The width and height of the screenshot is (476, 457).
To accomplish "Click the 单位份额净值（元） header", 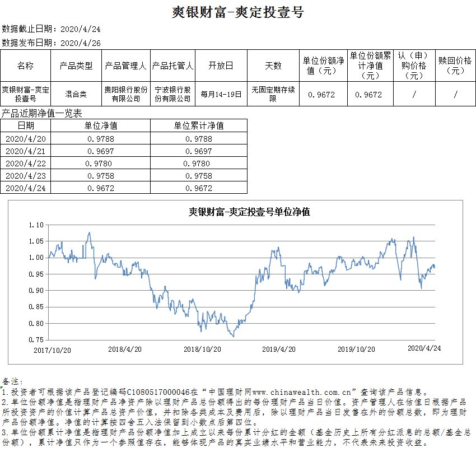I will tap(323, 66).
